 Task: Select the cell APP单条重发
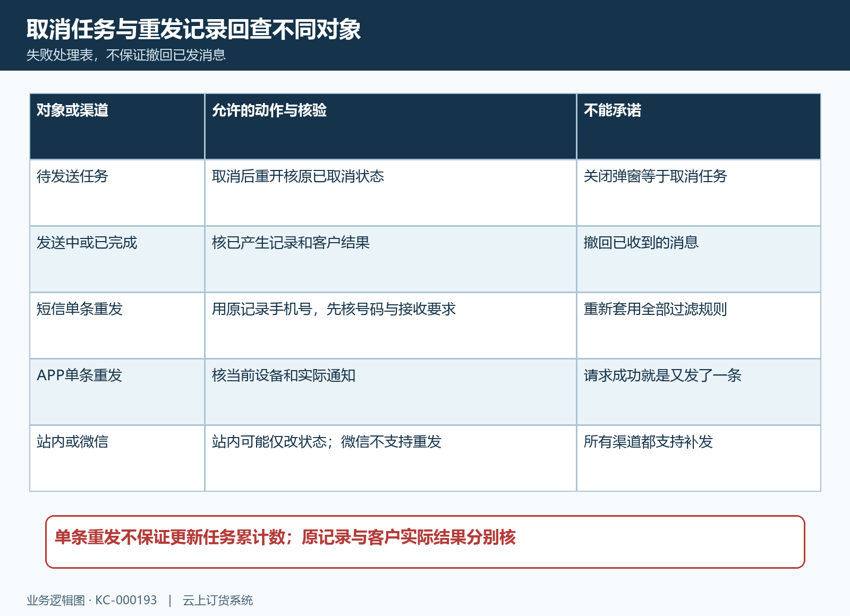pyautogui.click(x=117, y=392)
